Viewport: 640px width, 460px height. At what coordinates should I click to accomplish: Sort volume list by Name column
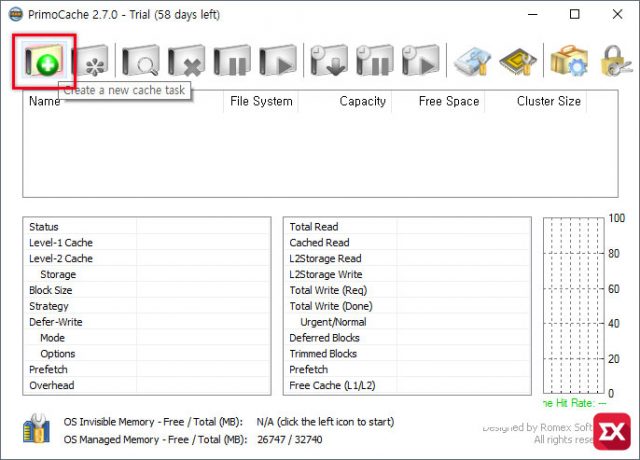coord(44,102)
